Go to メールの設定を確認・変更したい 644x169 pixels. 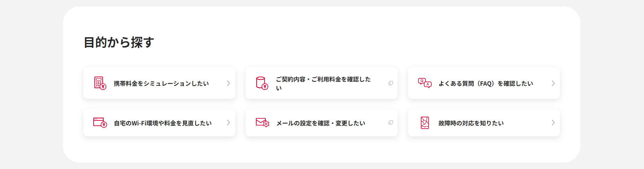tap(320, 123)
